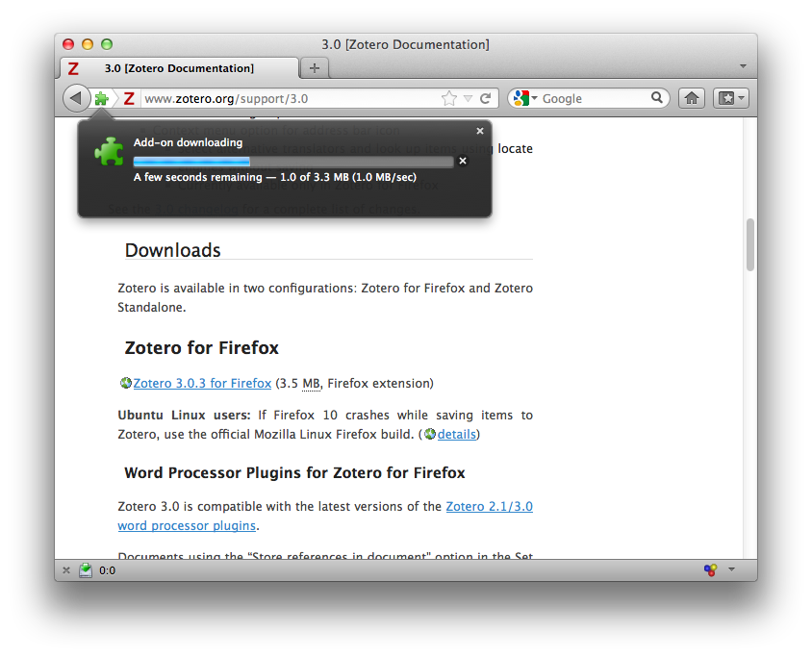Close the add-on downloading popup

coord(480,131)
